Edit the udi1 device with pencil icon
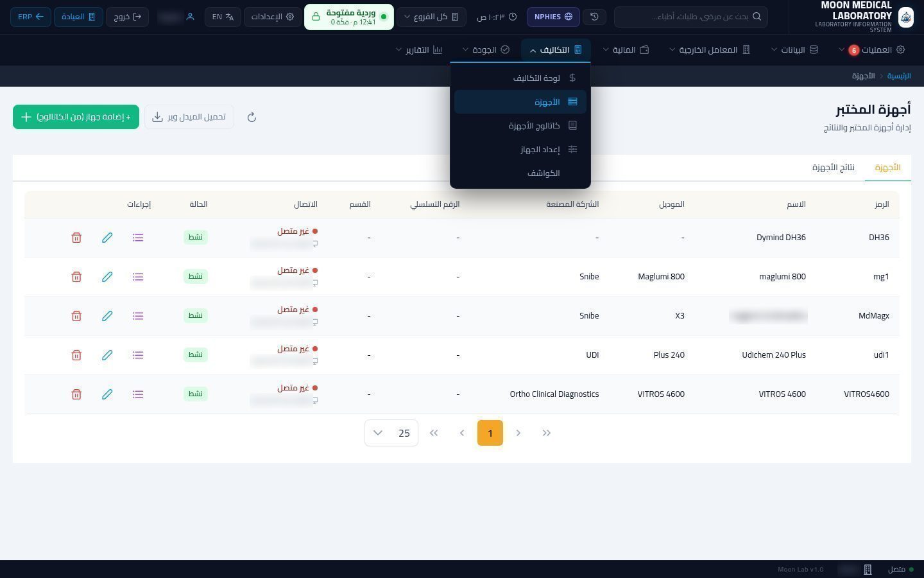Viewport: 924px width, 578px height. coord(107,355)
